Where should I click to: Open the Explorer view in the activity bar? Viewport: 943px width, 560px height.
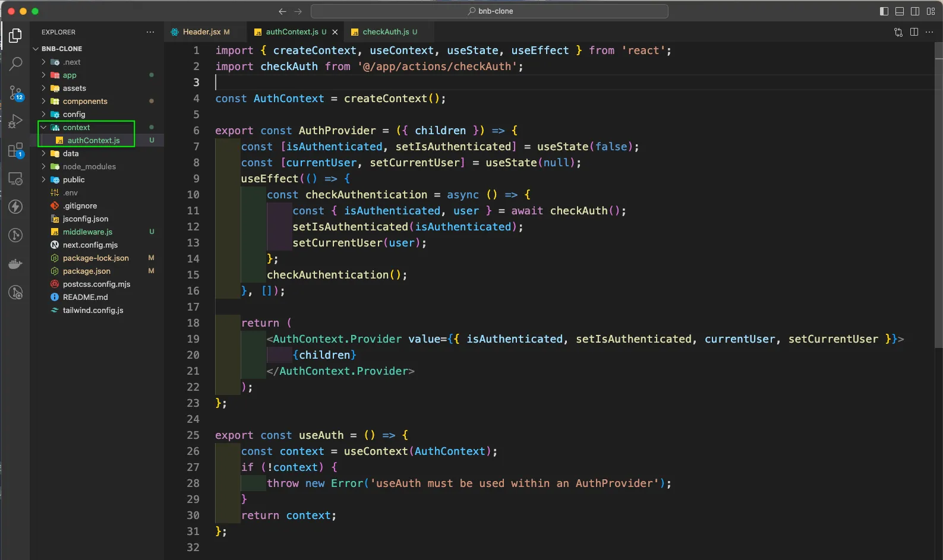[x=15, y=36]
